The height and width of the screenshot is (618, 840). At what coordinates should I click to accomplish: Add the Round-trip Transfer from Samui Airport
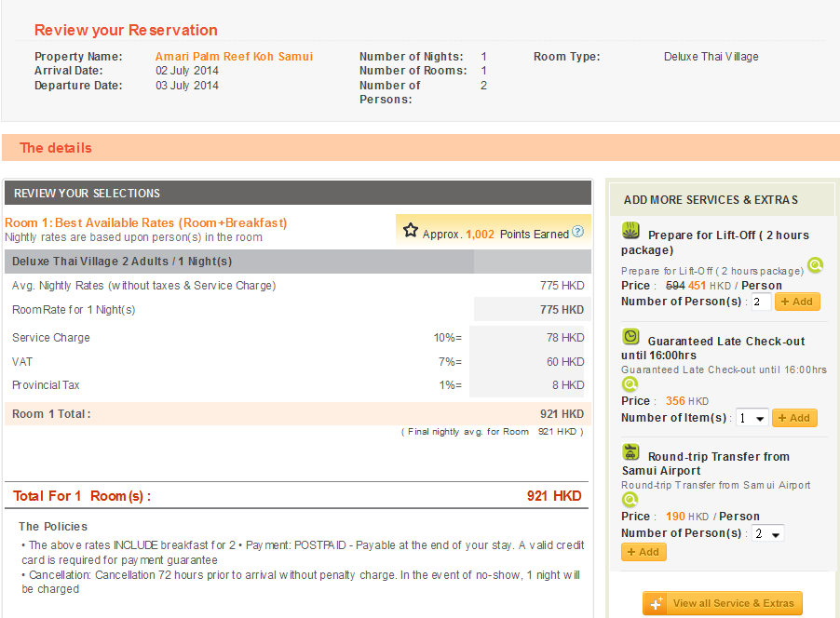(644, 552)
